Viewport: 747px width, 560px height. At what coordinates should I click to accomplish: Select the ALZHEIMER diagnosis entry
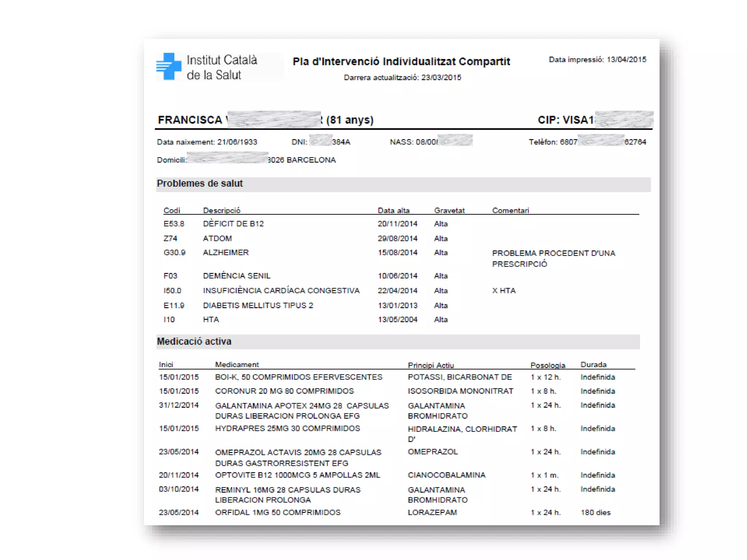[225, 252]
